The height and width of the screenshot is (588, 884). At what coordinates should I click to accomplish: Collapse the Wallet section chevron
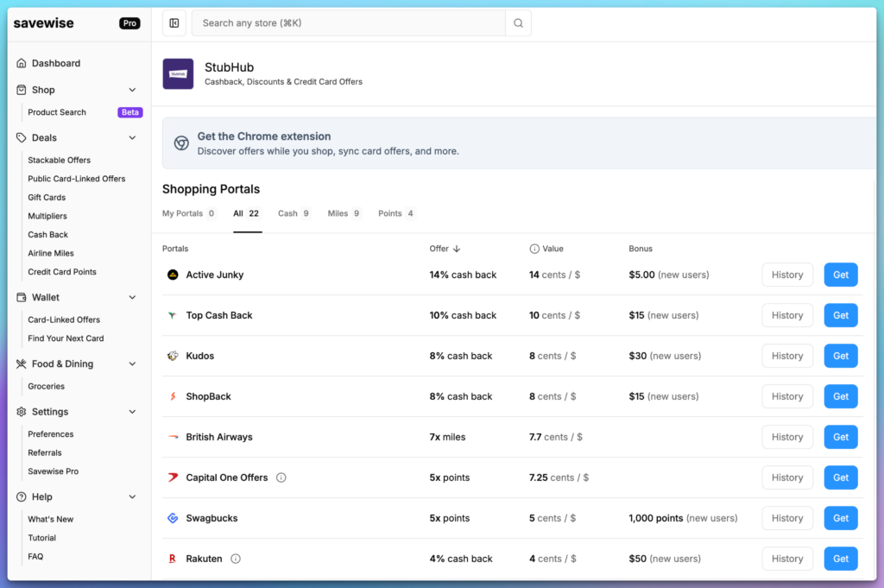132,297
